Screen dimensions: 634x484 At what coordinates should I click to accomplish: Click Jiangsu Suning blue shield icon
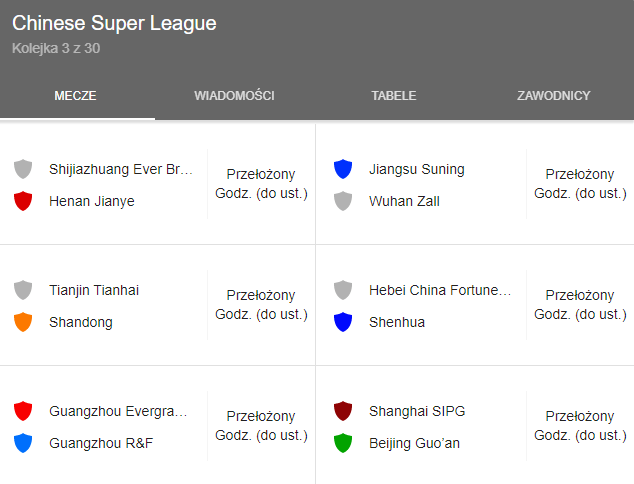[x=343, y=169]
